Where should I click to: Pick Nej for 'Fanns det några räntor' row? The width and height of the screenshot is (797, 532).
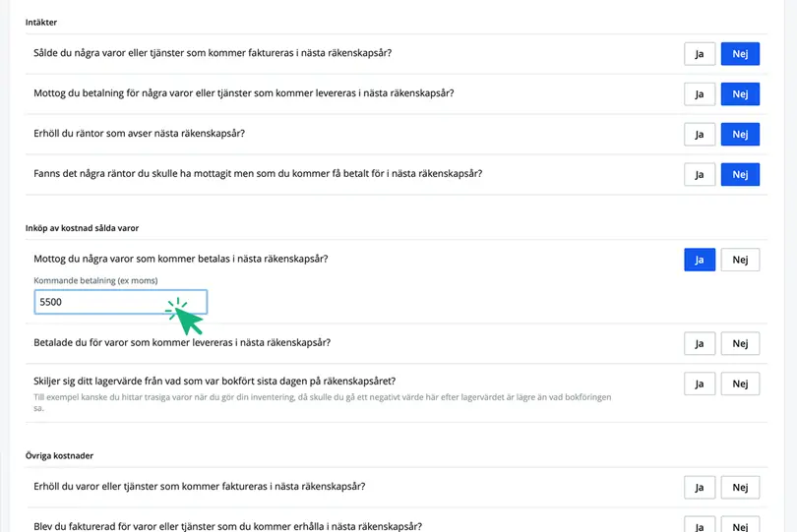click(x=740, y=174)
